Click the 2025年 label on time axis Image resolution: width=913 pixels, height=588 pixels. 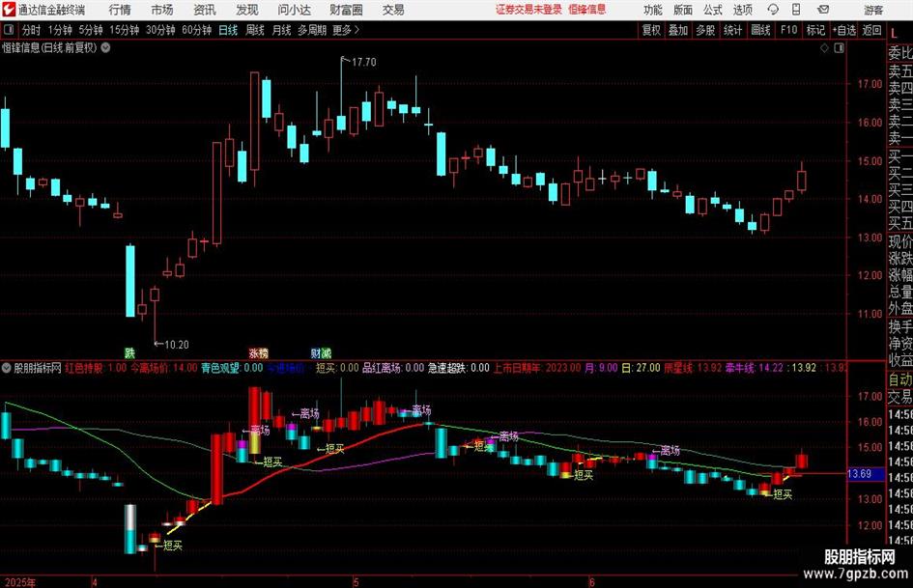[19, 581]
